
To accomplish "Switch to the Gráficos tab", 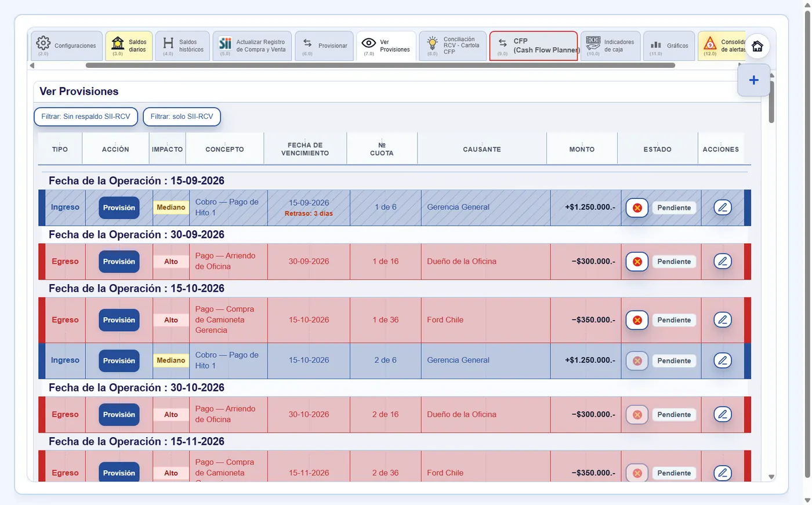I will (x=669, y=46).
